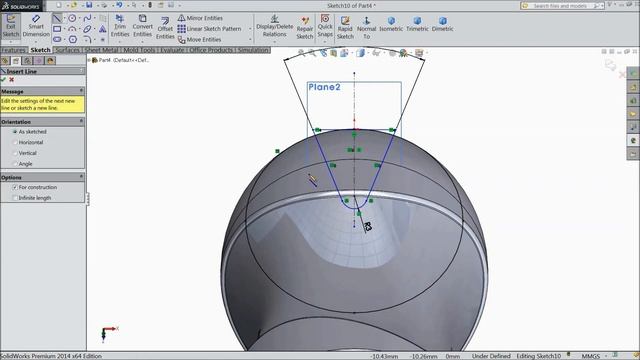Open the Display/Delete Relations dropdown

click(x=274, y=42)
